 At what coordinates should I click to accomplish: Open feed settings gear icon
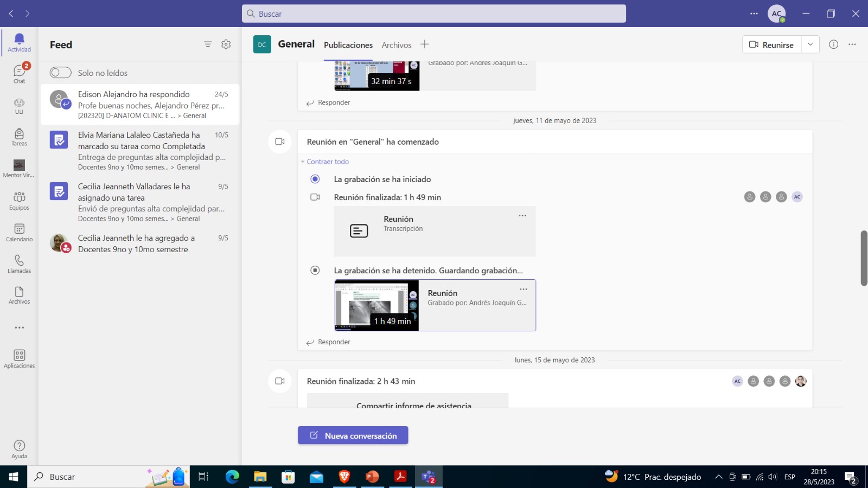tap(226, 44)
